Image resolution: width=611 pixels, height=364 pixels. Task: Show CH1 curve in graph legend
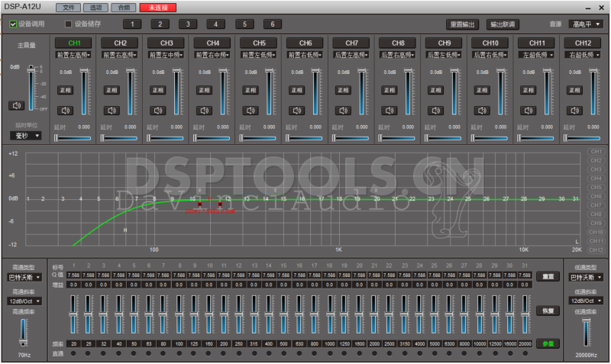(596, 151)
